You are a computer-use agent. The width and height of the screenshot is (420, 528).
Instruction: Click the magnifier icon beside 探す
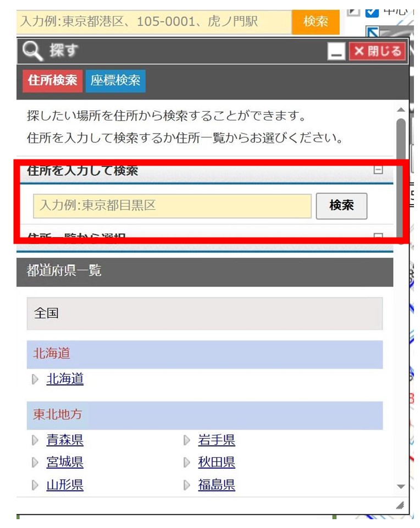(x=32, y=52)
